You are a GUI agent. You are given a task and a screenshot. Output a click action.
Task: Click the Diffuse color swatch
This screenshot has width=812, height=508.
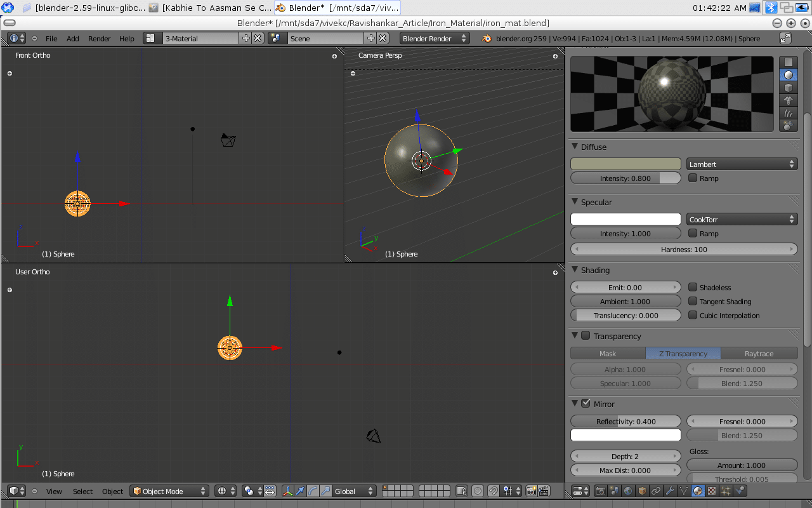625,164
